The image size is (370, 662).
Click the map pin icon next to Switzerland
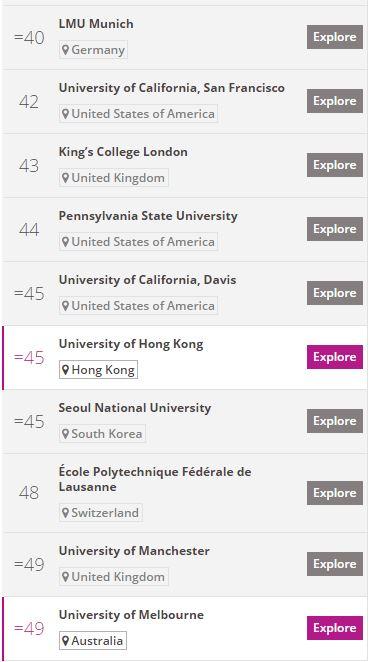pyautogui.click(x=65, y=513)
